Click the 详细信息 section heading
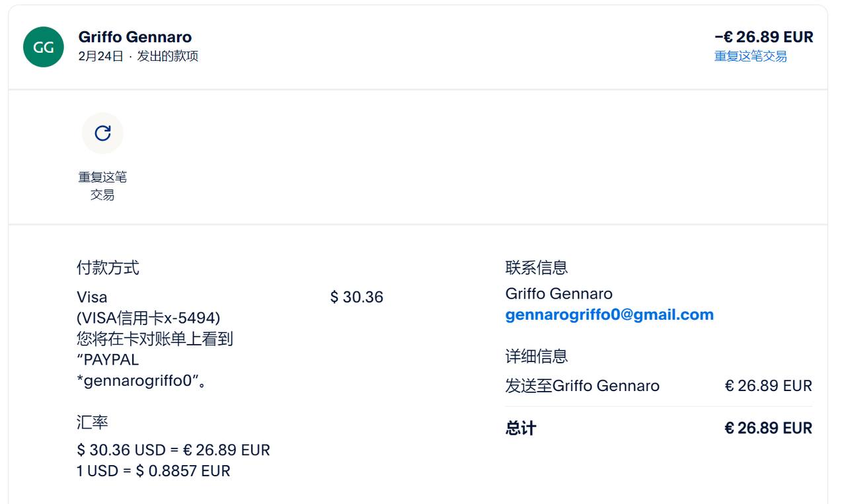This screenshot has height=504, width=846. click(536, 356)
